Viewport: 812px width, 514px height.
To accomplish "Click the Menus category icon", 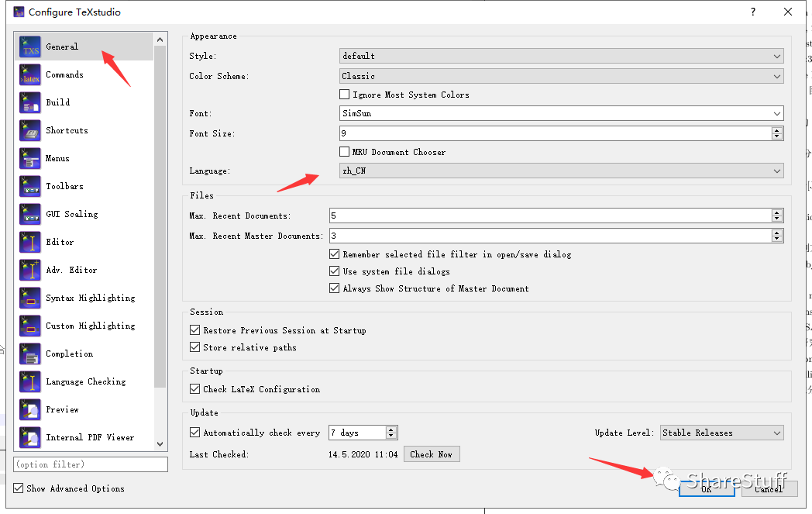I will 30,159.
